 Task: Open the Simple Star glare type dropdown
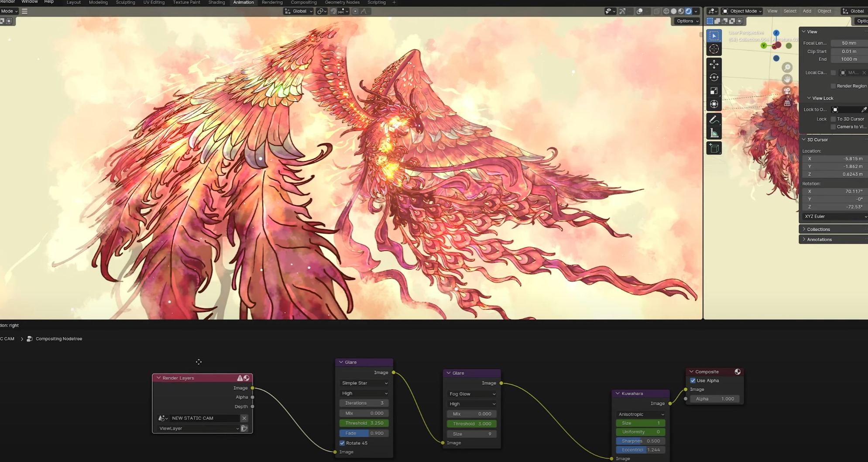(364, 383)
